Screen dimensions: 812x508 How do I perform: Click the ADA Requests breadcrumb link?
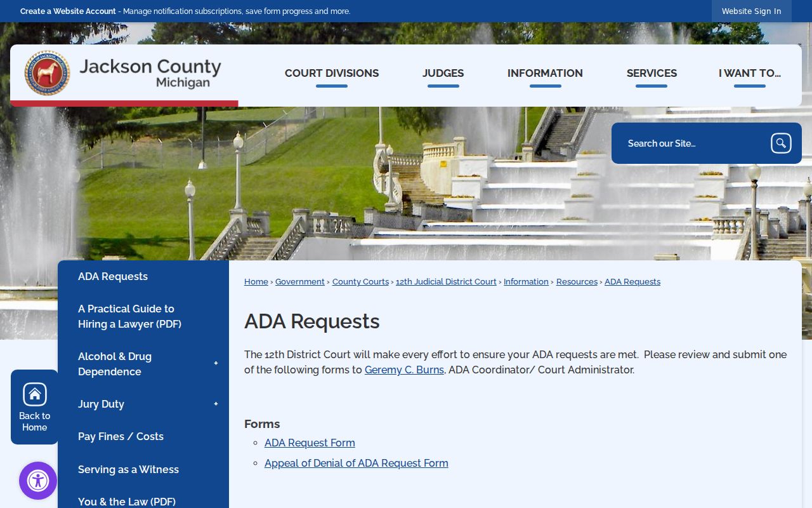tap(632, 282)
